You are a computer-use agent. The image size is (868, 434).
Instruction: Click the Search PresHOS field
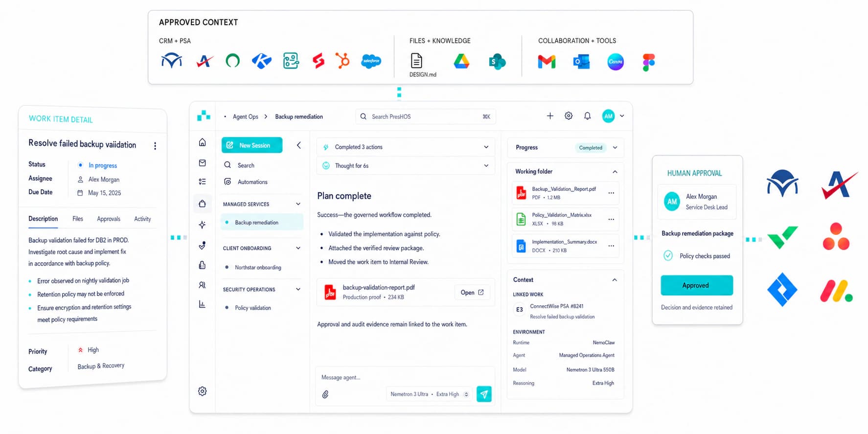coord(426,116)
